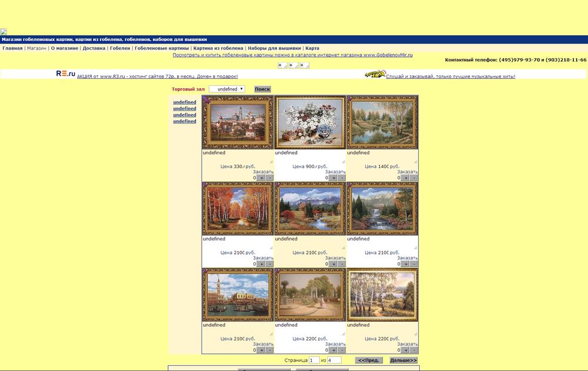Click the R3.ru hosting logo
The width and height of the screenshot is (588, 371).
(66, 73)
